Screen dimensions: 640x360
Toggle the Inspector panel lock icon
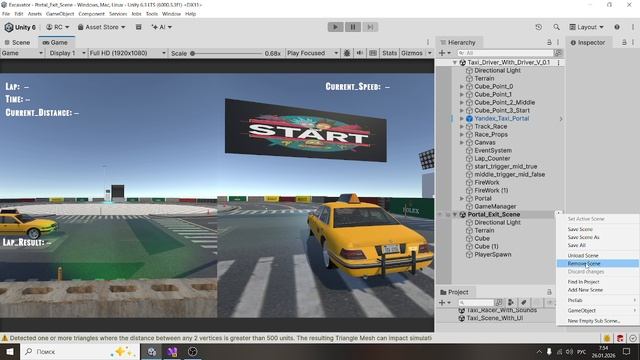[624, 42]
